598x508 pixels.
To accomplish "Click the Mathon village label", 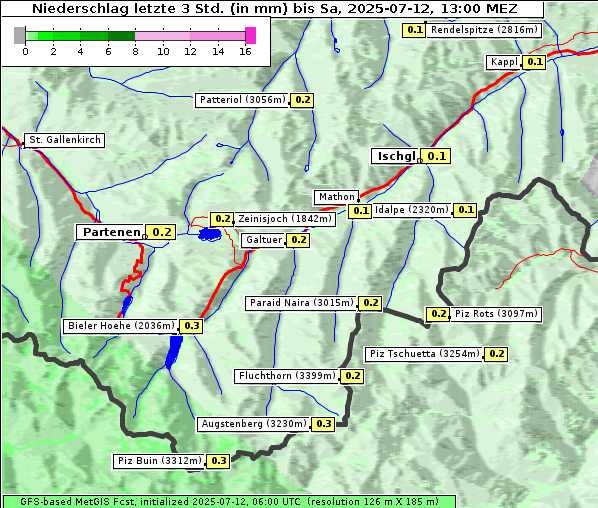I will tap(336, 197).
